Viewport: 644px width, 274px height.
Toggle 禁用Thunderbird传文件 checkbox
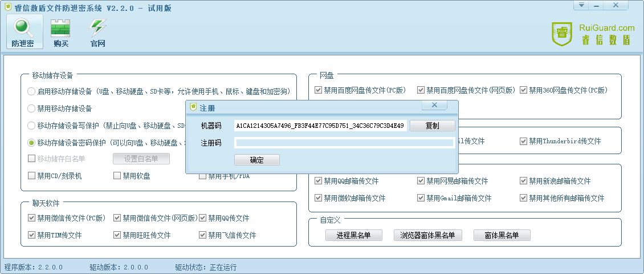pos(523,141)
